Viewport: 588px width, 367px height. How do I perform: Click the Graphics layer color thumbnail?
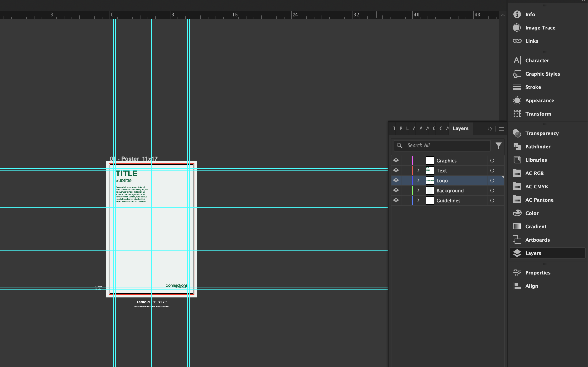430,161
